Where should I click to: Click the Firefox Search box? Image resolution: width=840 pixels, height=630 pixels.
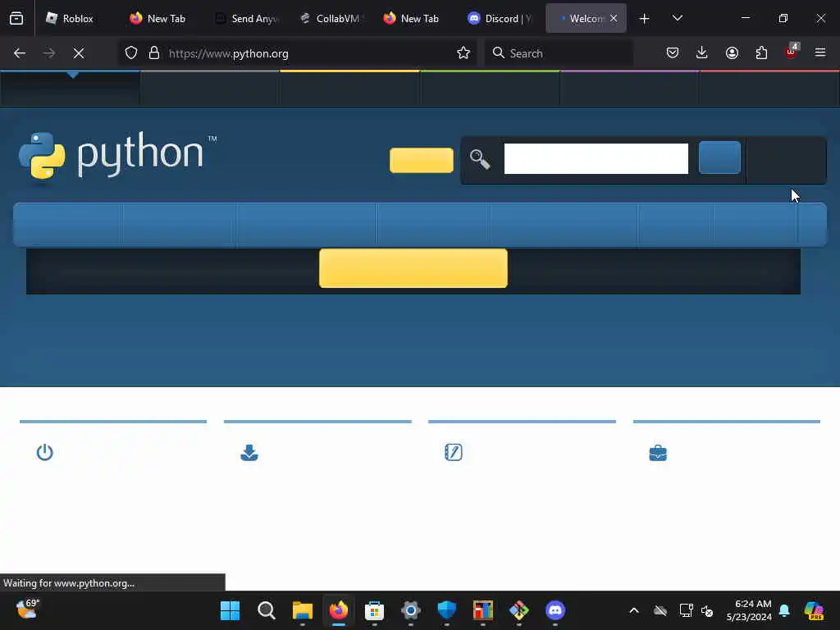[x=558, y=53]
